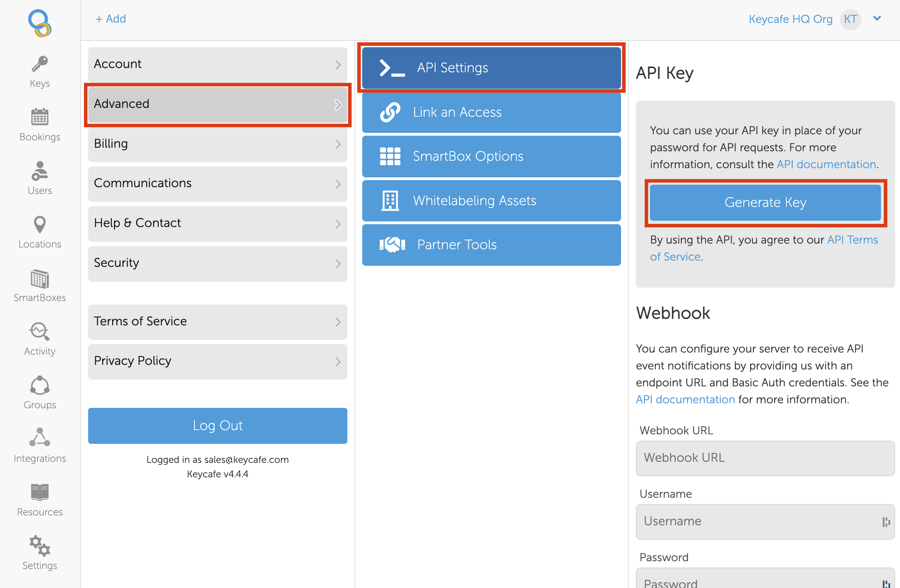Click the Log Out button
The width and height of the screenshot is (900, 588).
pos(218,425)
